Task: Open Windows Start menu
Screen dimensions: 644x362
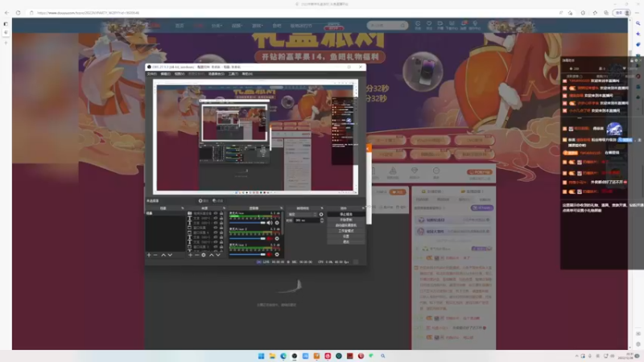Action: pyautogui.click(x=261, y=356)
